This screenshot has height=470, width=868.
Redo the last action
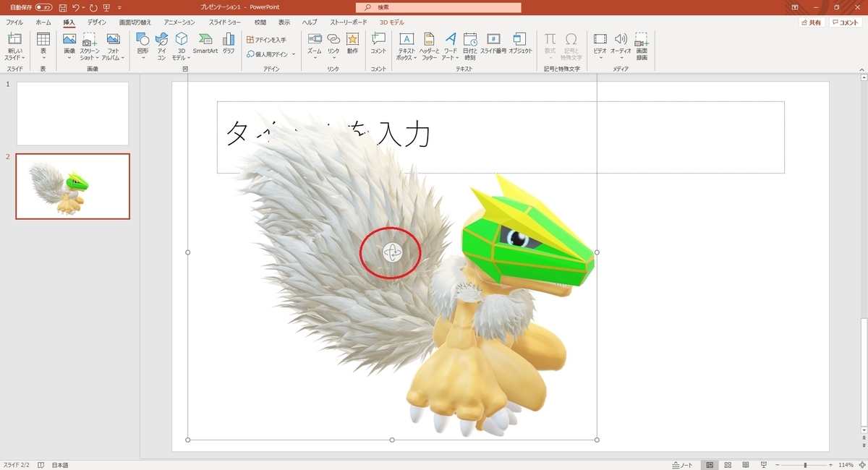click(x=93, y=7)
